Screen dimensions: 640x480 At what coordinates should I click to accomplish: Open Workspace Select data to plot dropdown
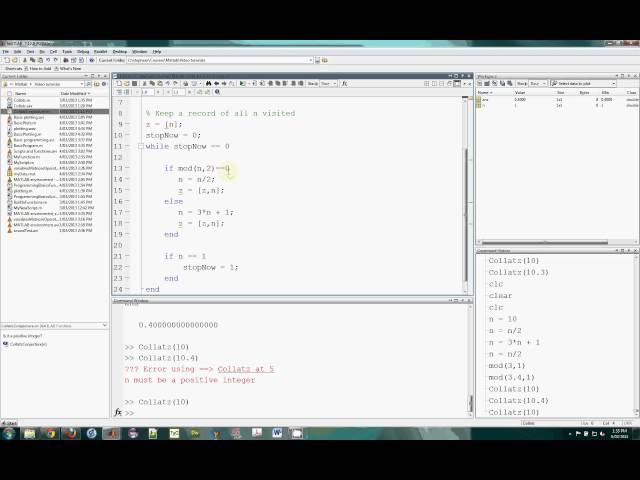pos(583,84)
